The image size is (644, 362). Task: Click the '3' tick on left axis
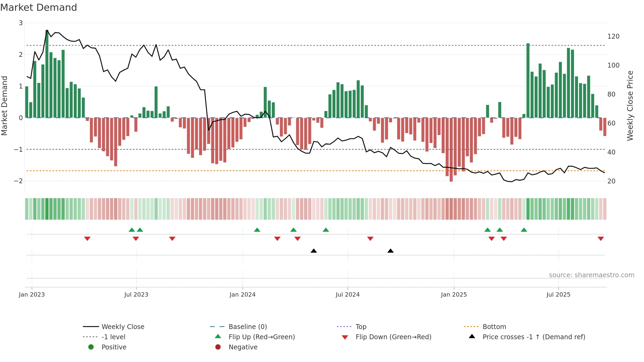[21, 23]
